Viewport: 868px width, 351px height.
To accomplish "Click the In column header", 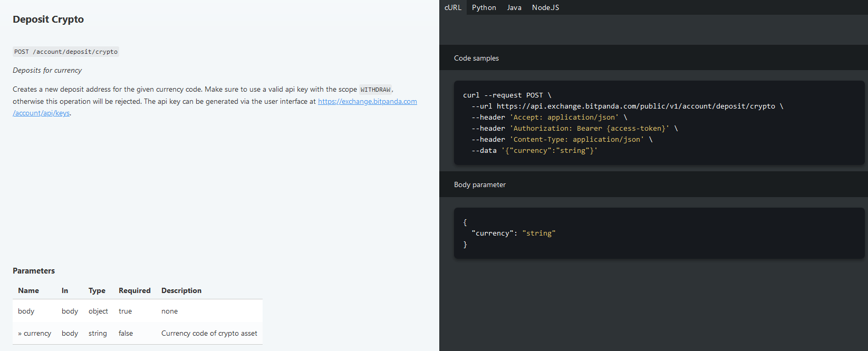I will [65, 290].
